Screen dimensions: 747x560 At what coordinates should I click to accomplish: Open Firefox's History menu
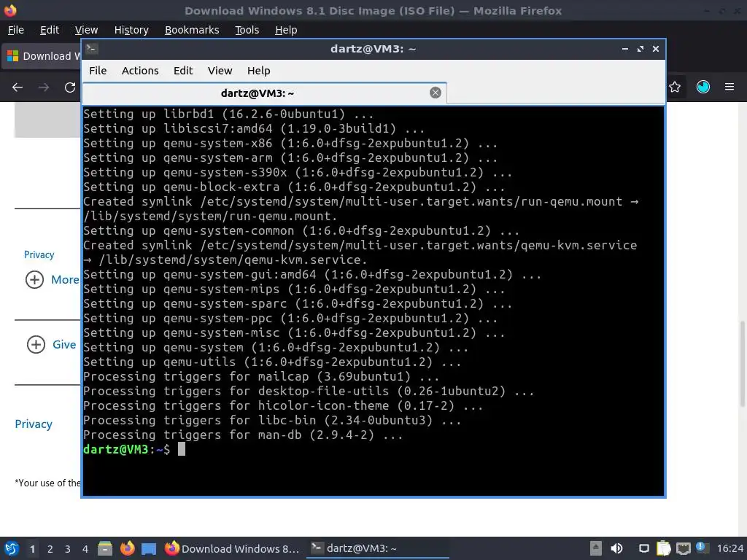[131, 30]
